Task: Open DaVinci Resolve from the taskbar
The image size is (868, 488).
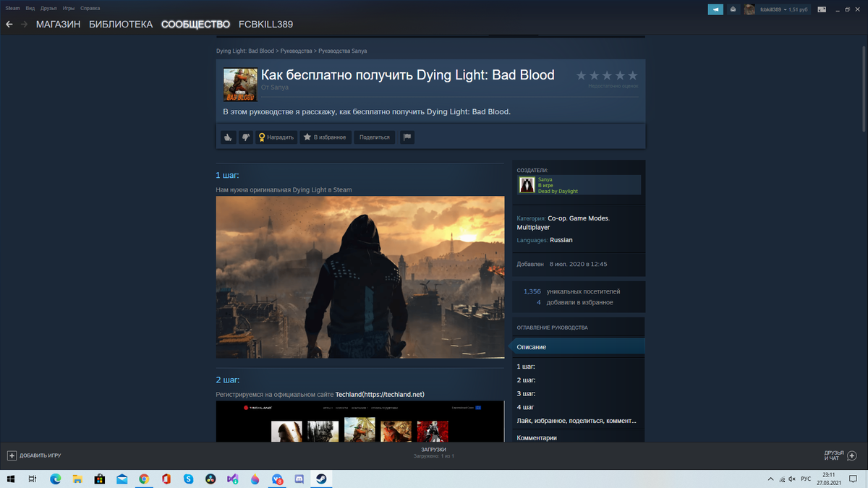Action: coord(210,479)
